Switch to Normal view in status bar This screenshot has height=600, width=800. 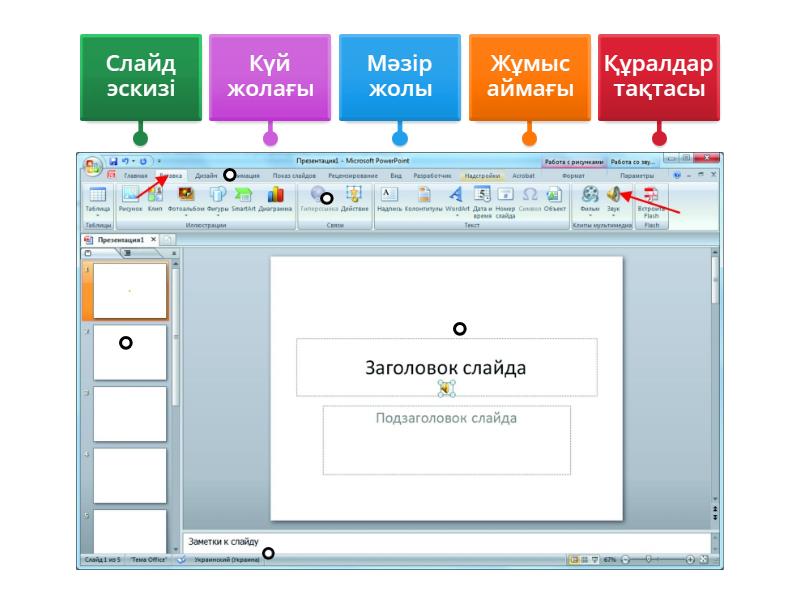pos(574,560)
